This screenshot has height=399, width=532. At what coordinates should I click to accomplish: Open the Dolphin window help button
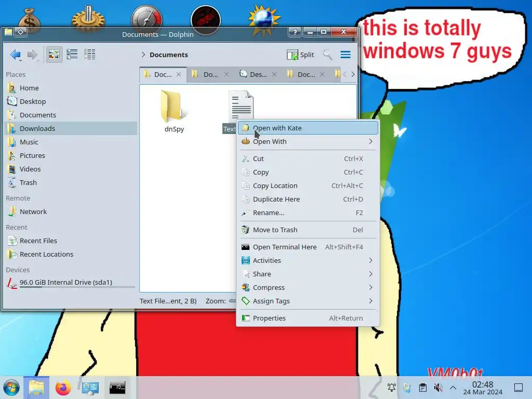(x=295, y=32)
